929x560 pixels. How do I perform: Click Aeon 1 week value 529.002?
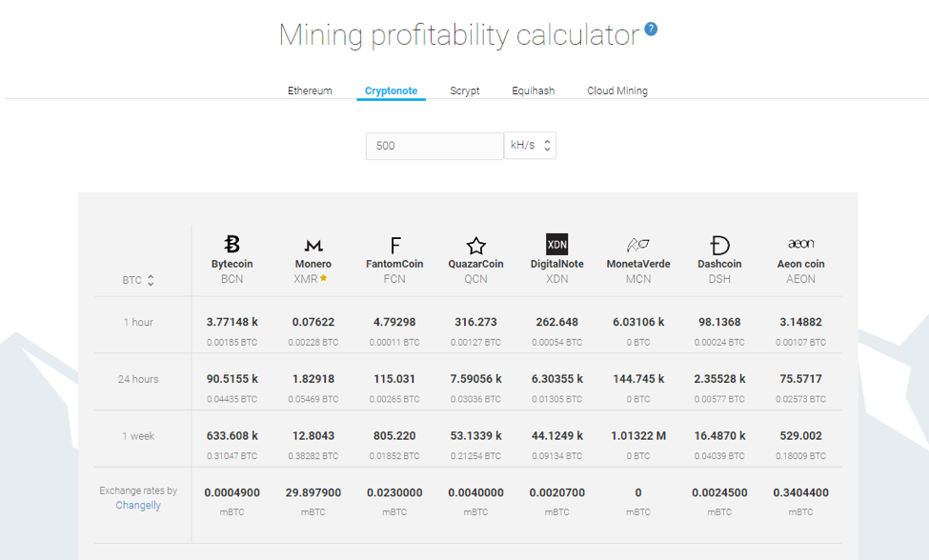(801, 435)
